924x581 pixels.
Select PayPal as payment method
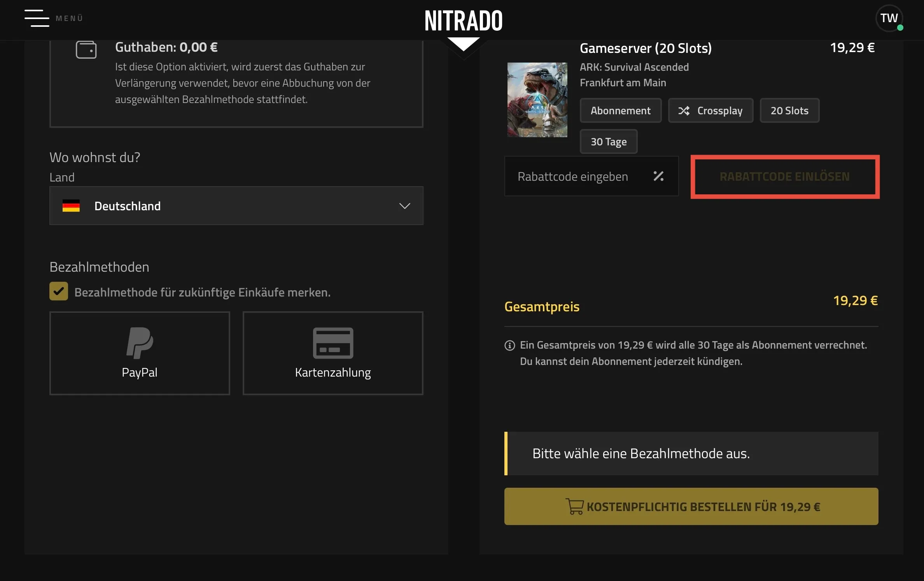[x=139, y=353]
